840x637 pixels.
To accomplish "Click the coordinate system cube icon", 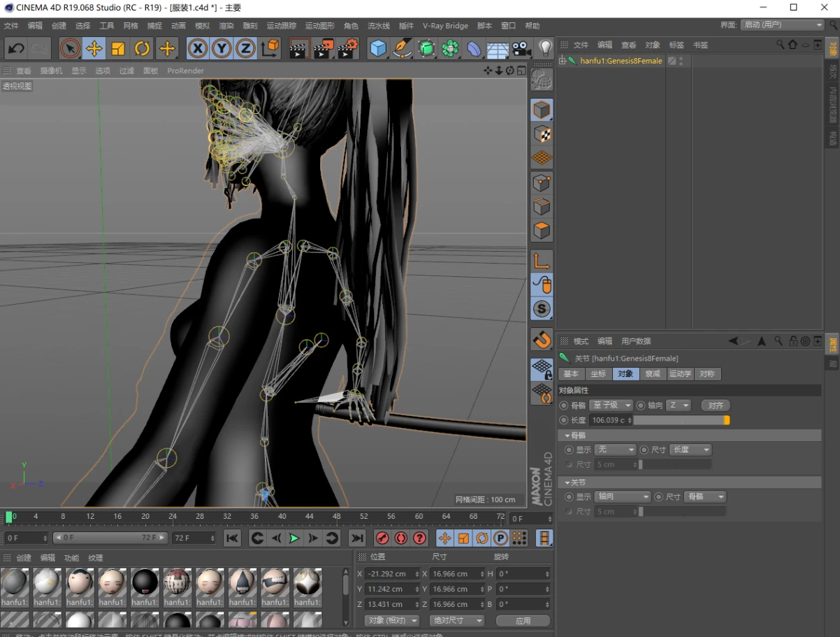I will coord(270,48).
